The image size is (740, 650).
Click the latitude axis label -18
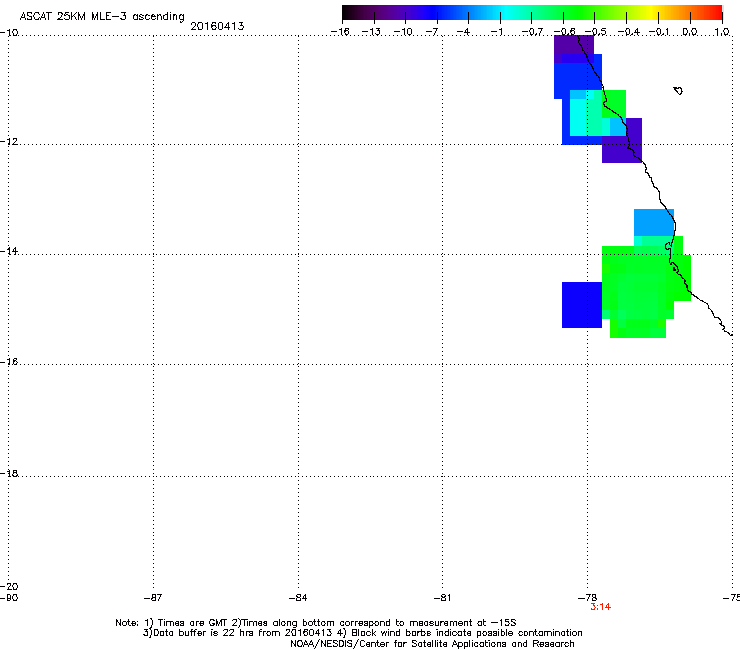pos(9,473)
